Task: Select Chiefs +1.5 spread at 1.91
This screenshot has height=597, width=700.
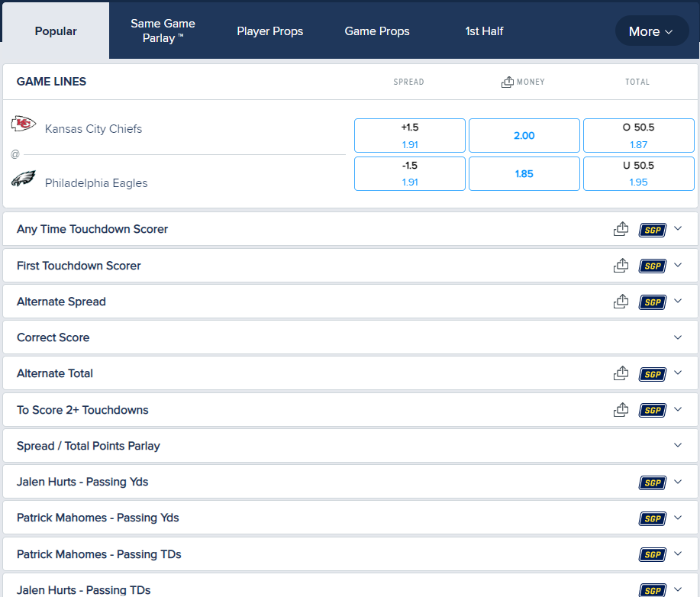Action: (409, 135)
